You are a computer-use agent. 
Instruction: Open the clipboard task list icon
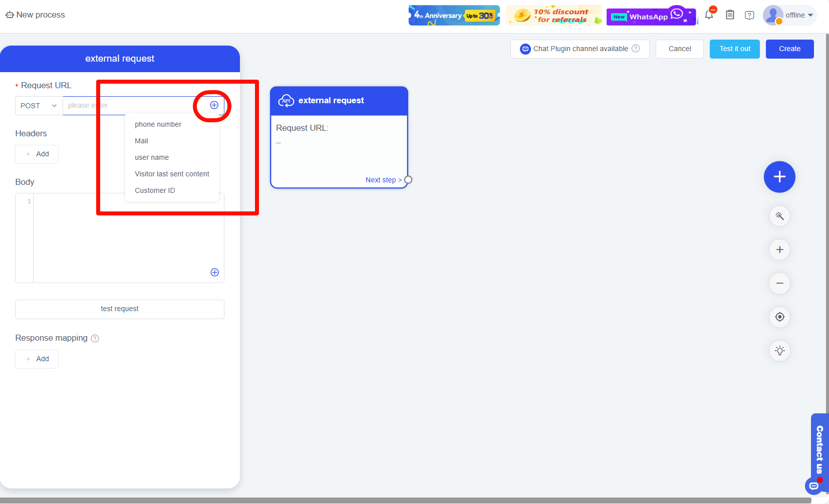coord(730,15)
